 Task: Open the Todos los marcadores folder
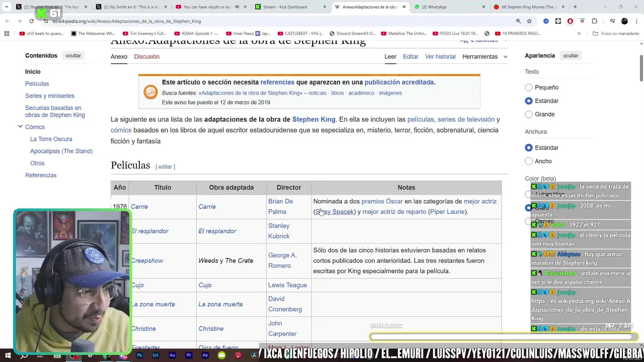pos(616,34)
